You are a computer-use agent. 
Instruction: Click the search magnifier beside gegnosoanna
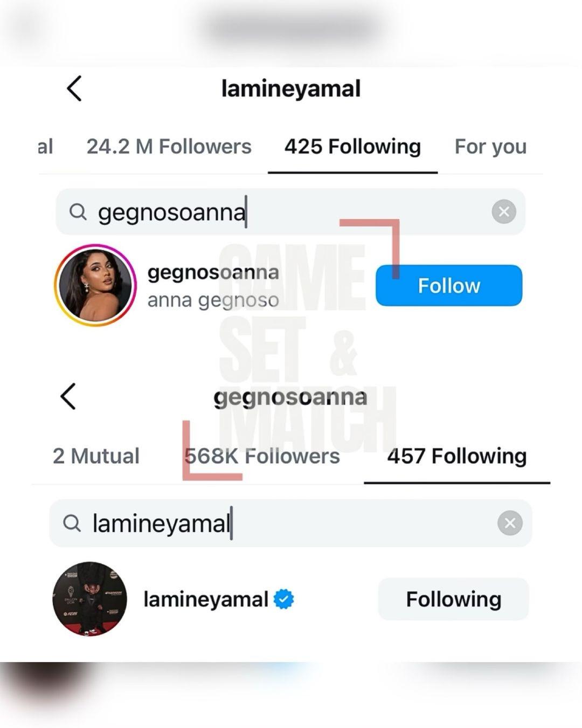point(78,212)
